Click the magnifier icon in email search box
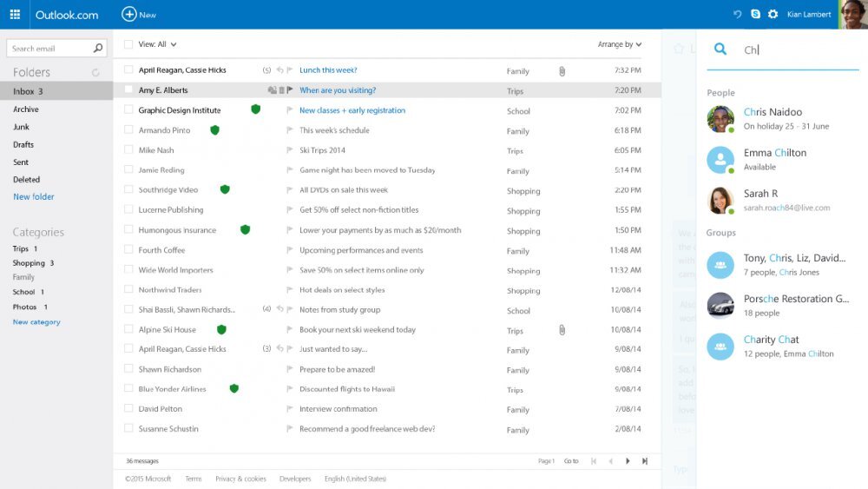The image size is (868, 489). [x=98, y=49]
